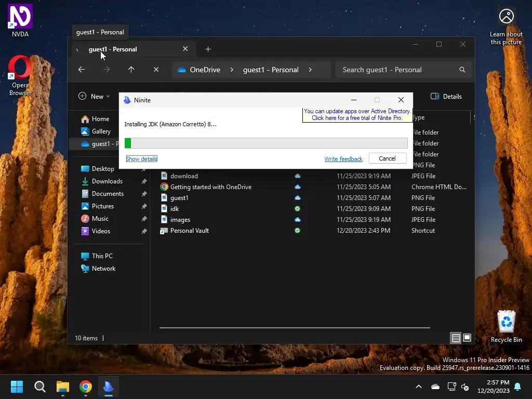Click the Ninite taskbar icon
Screen dimensions: 532x399
108,387
